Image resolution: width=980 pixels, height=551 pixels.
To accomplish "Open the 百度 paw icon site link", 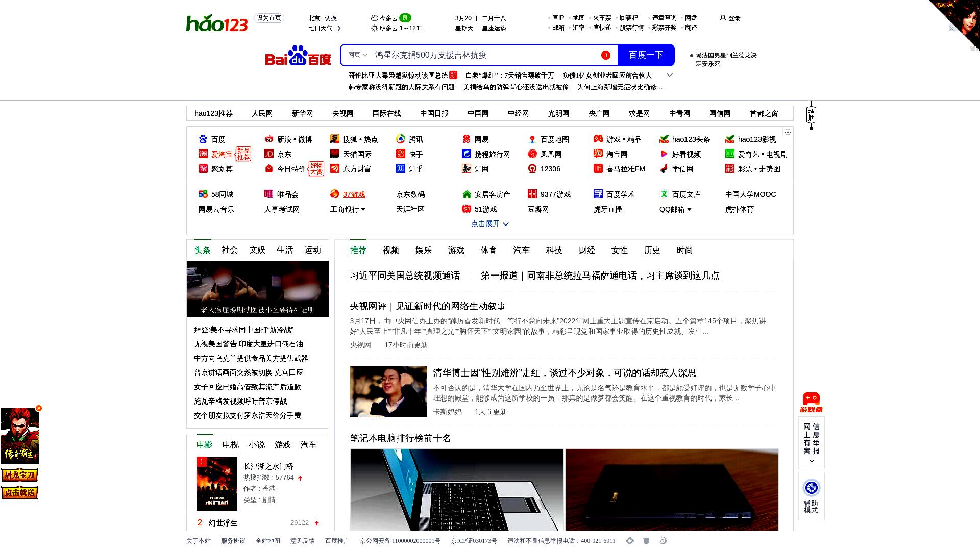I will [x=203, y=139].
